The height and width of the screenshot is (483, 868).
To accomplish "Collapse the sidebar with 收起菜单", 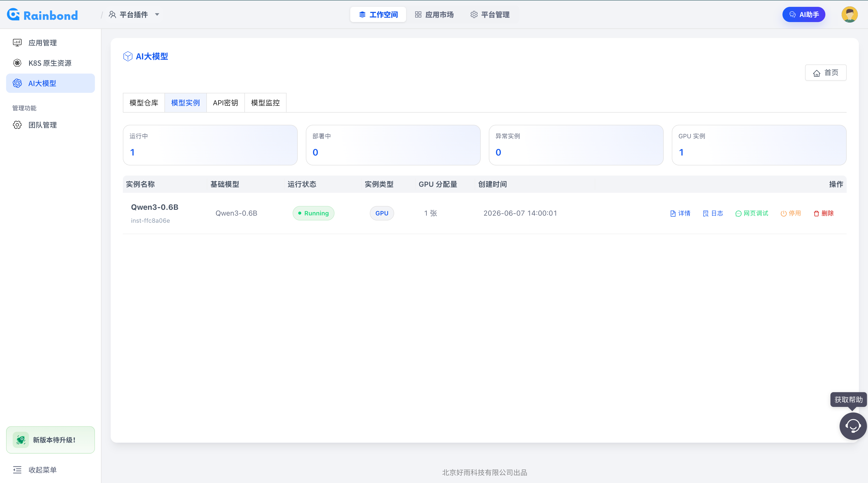I will (x=35, y=470).
